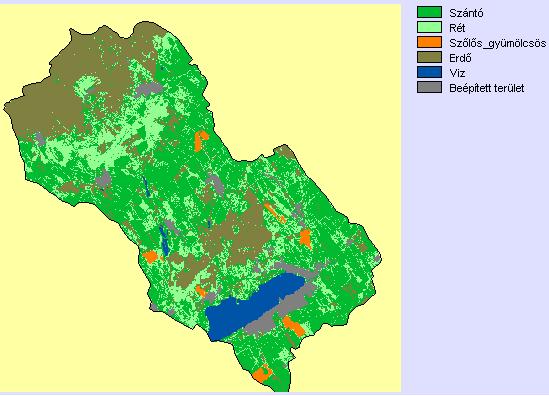Select the 'Víz' legend label
Screen dimensions: 549x396
[x=457, y=73]
